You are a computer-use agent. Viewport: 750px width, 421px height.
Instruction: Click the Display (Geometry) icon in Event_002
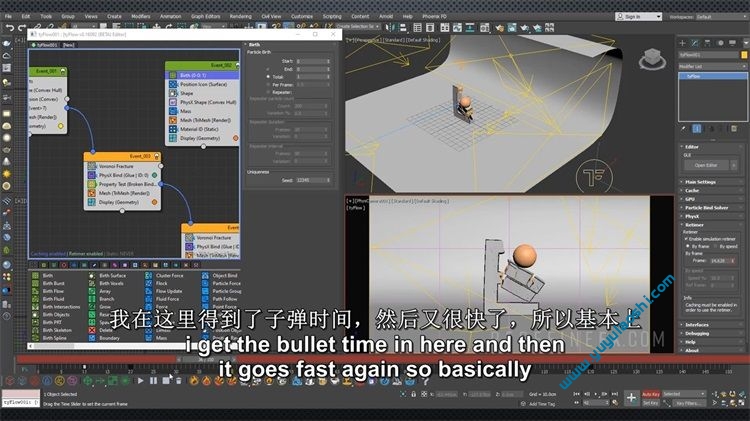tap(173, 138)
